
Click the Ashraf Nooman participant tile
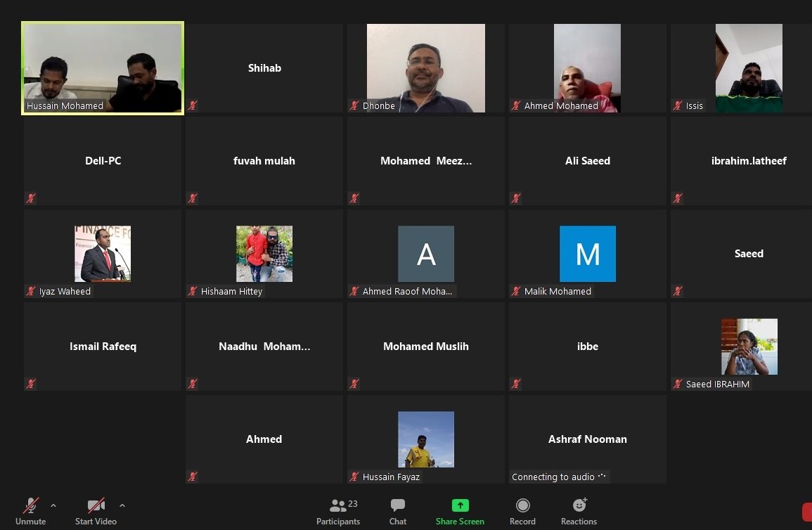[587, 439]
